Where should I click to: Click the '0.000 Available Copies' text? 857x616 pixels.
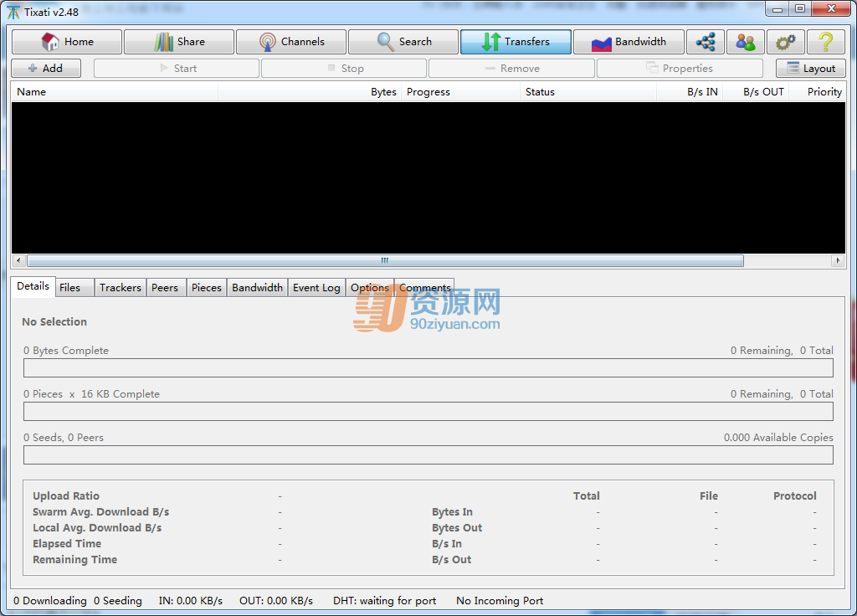click(x=778, y=438)
